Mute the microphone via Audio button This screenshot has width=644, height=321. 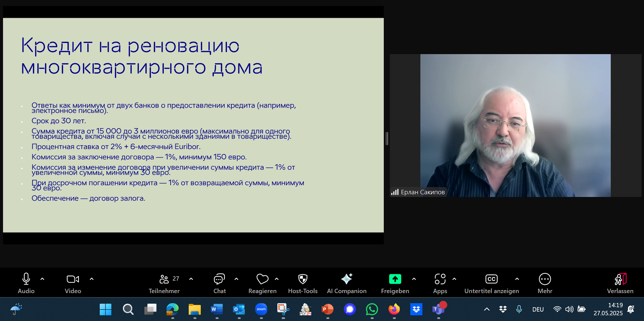(x=26, y=283)
